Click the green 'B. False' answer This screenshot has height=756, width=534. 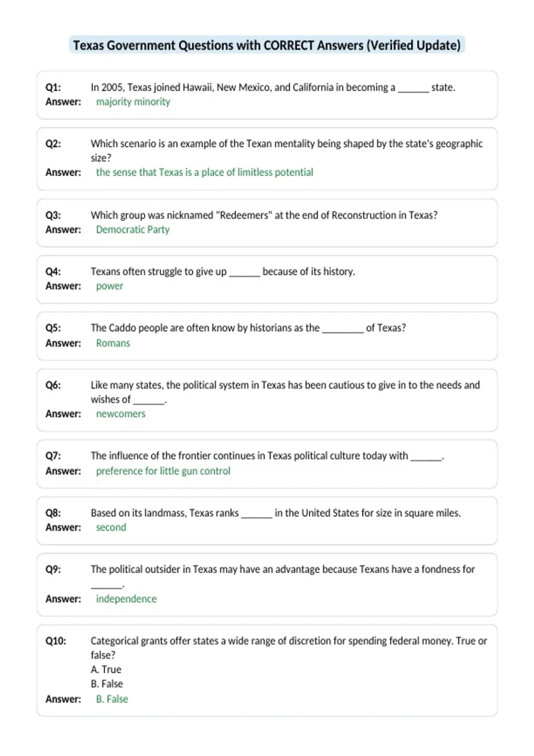[112, 699]
